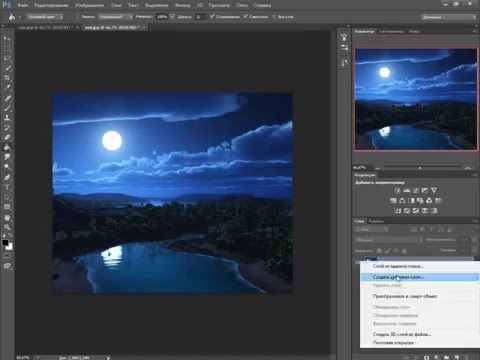Select the Rectangular Marquee tool

pyautogui.click(x=7, y=48)
